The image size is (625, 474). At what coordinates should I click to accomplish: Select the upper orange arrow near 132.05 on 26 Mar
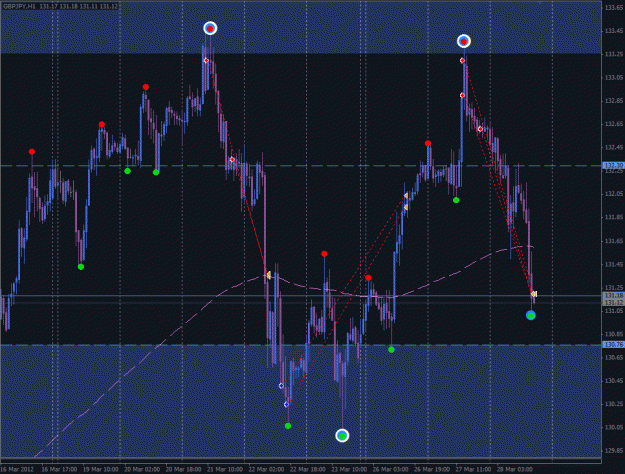(x=406, y=196)
